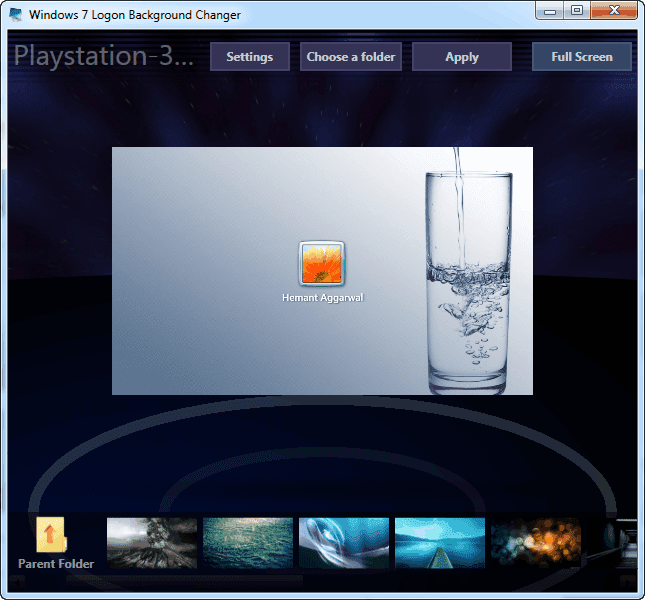Apply the selected logon background

pos(462,57)
